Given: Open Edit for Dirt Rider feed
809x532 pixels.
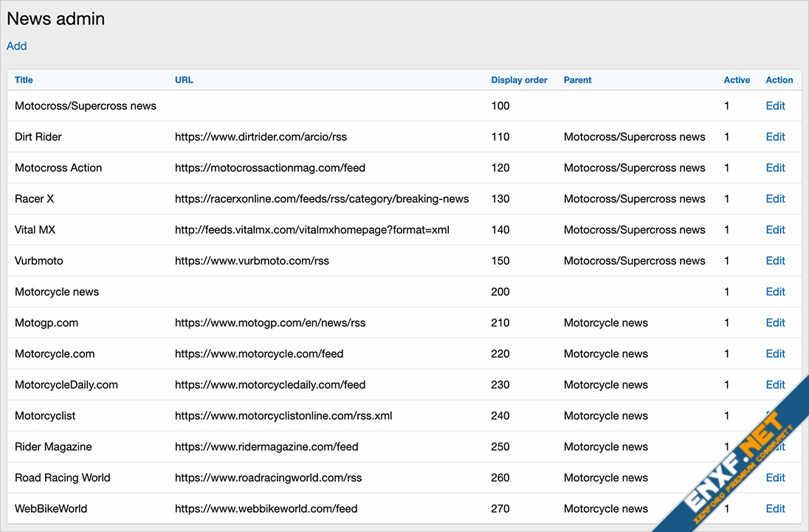Looking at the screenshot, I should tap(775, 137).
